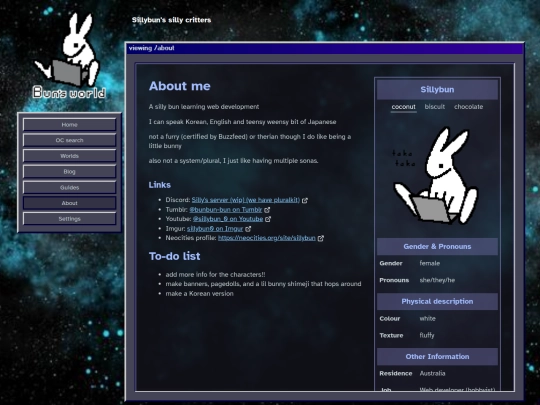Viewport: 540px width, 405px height.
Task: Click the To-do list heading
Action: click(174, 256)
